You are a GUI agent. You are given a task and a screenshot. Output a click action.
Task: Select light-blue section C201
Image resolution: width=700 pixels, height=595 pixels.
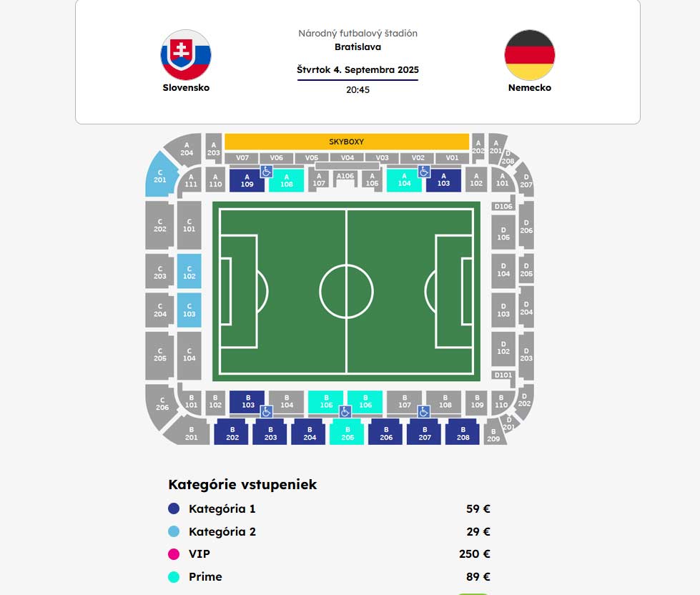[159, 174]
